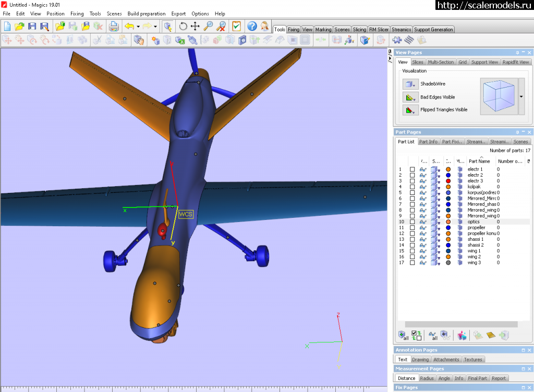534x392 pixels.
Task: Click the Bad Edges Visible icon
Action: coord(410,97)
